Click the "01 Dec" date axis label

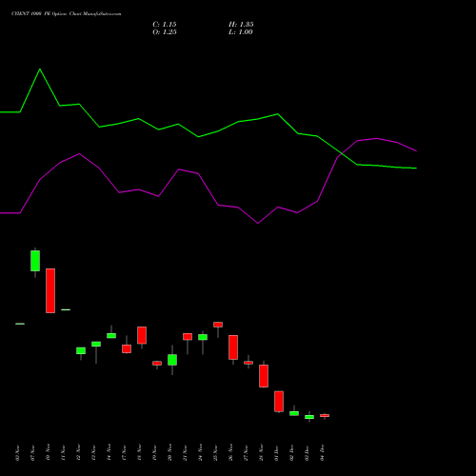[x=276, y=452]
